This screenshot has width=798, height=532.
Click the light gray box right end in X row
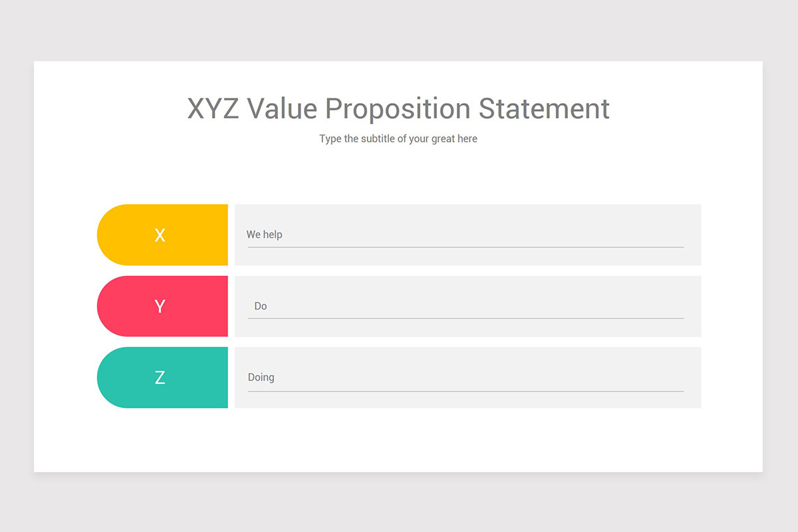pyautogui.click(x=693, y=235)
